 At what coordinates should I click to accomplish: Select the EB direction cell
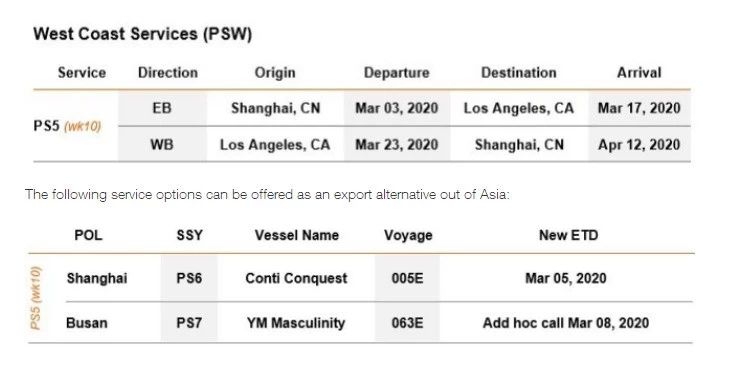pos(162,108)
